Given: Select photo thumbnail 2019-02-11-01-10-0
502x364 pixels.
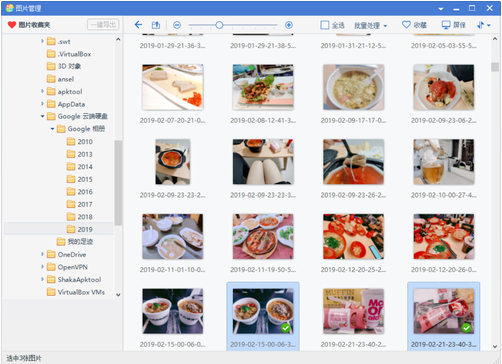Looking at the screenshot, I should tap(173, 236).
